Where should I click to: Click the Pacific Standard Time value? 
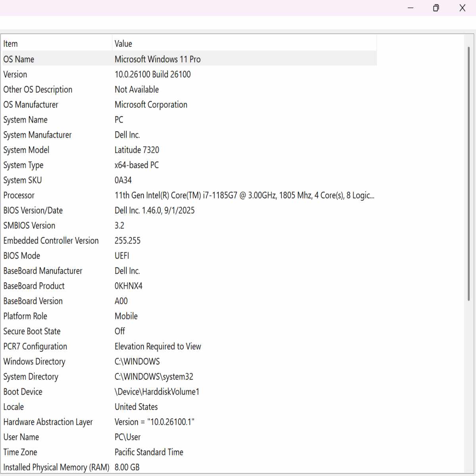(149, 452)
